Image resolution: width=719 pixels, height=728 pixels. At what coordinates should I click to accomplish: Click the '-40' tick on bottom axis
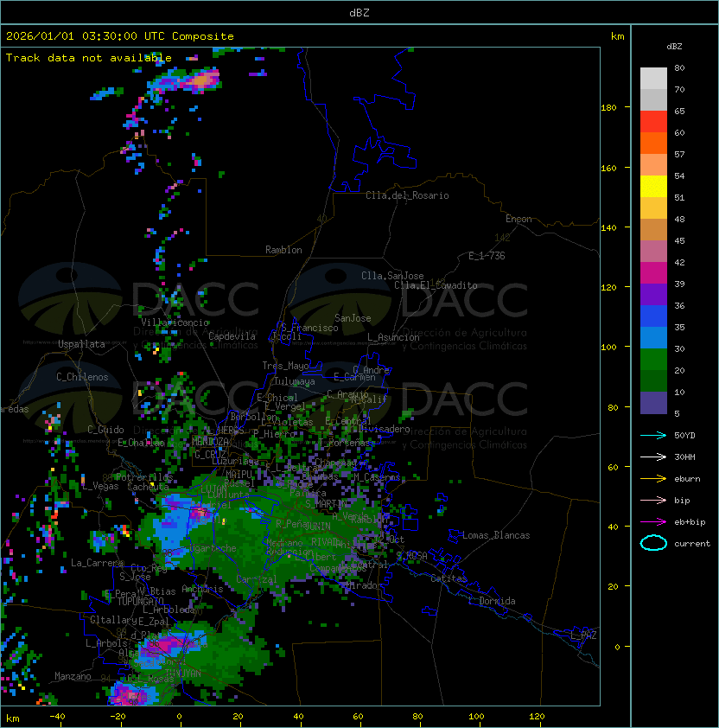click(57, 717)
